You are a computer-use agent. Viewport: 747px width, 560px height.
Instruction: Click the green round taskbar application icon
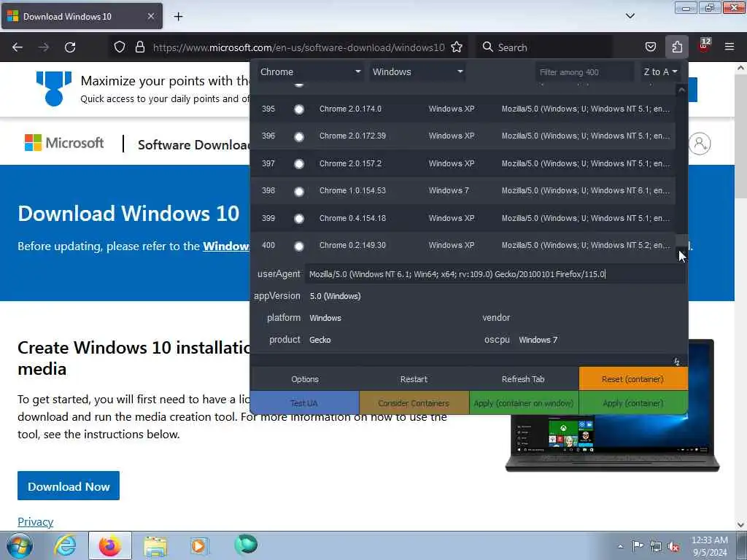pos(246,545)
